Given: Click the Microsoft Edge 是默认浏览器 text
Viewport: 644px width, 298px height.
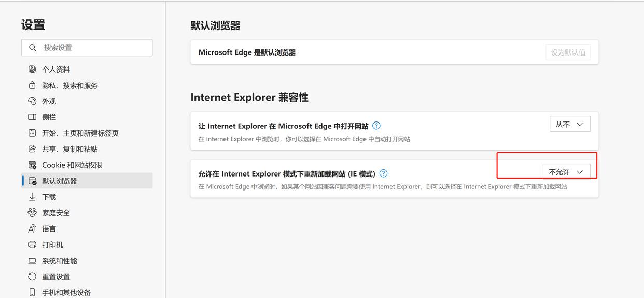Looking at the screenshot, I should [x=247, y=52].
